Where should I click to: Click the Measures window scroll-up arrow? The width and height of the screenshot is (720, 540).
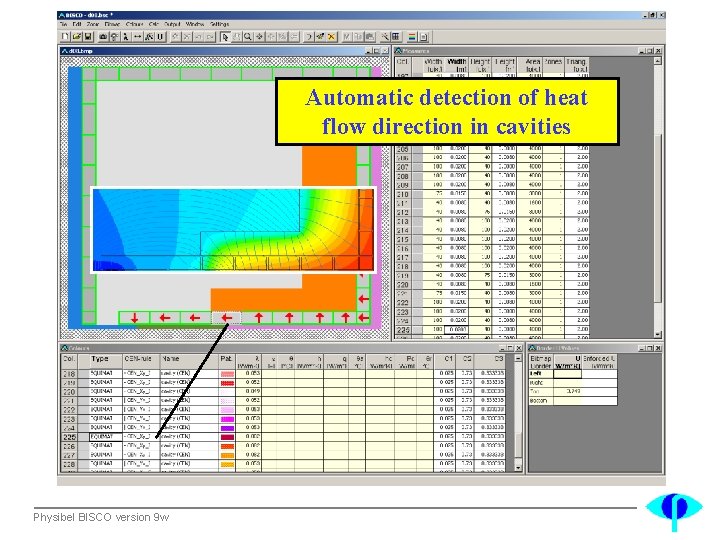(658, 61)
